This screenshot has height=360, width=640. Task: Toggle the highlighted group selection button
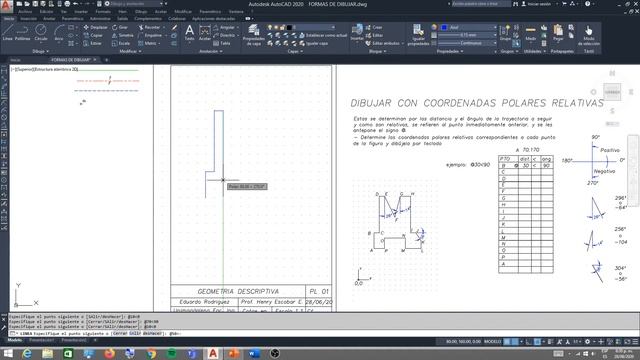point(516,43)
